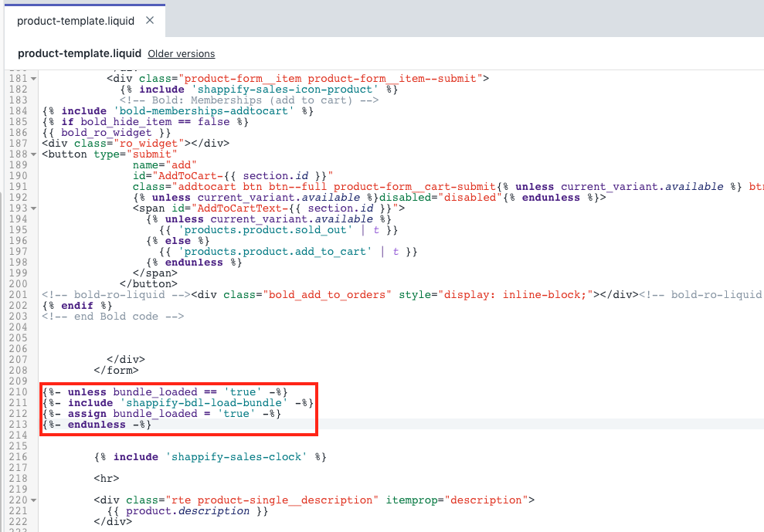Image resolution: width=764 pixels, height=532 pixels.
Task: Click the product-template.liquid file title heading
Action: (x=80, y=53)
